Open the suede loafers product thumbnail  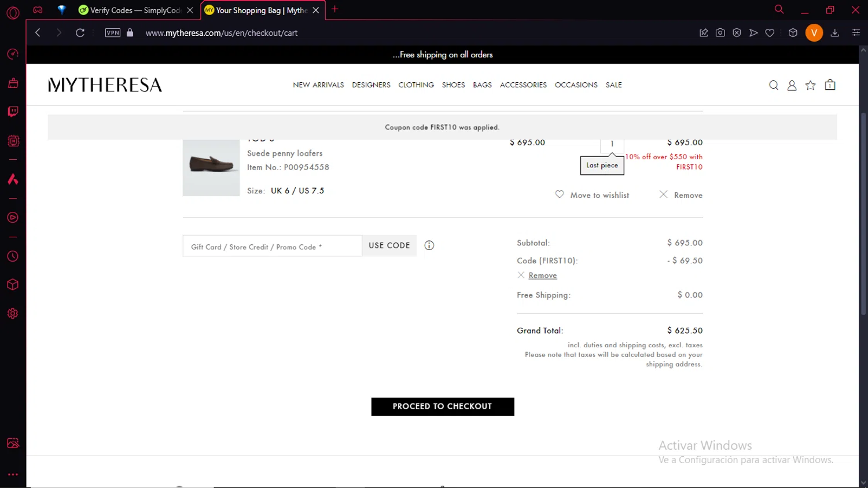211,167
